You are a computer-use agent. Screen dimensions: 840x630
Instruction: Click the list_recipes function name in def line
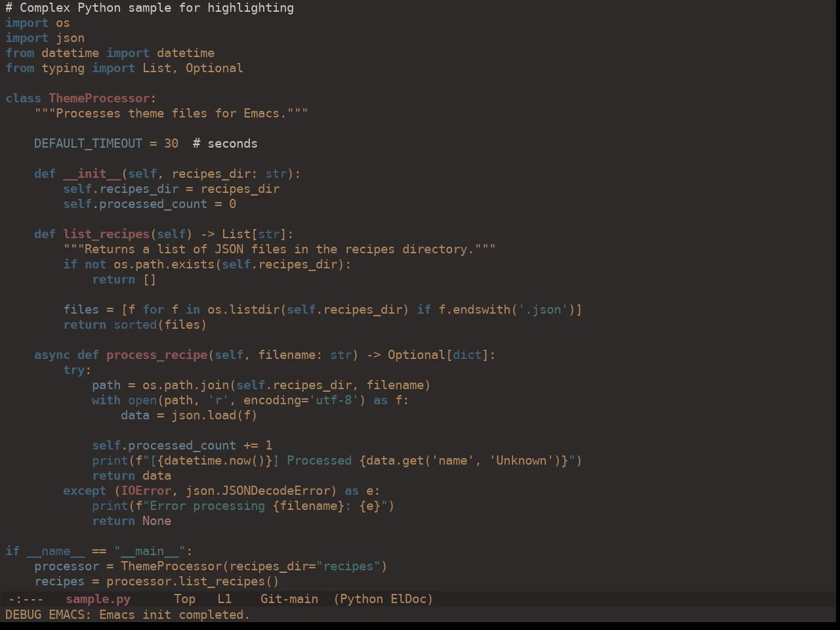click(x=106, y=234)
